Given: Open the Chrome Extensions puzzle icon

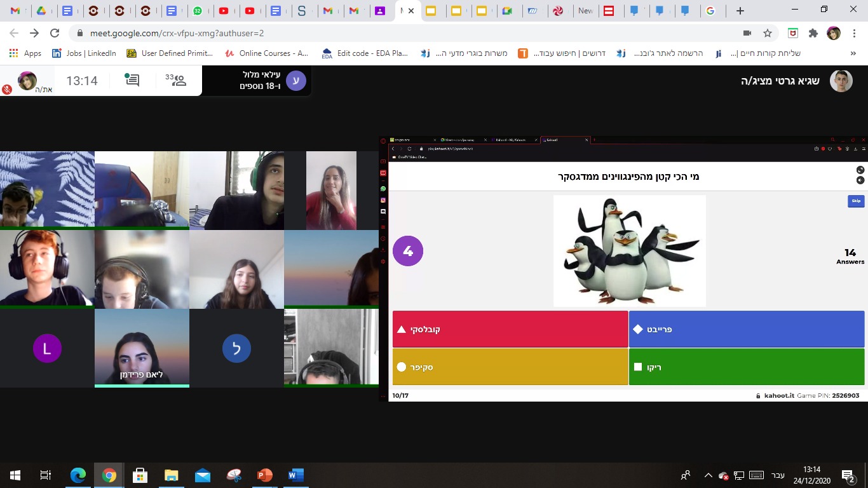Looking at the screenshot, I should 813,33.
